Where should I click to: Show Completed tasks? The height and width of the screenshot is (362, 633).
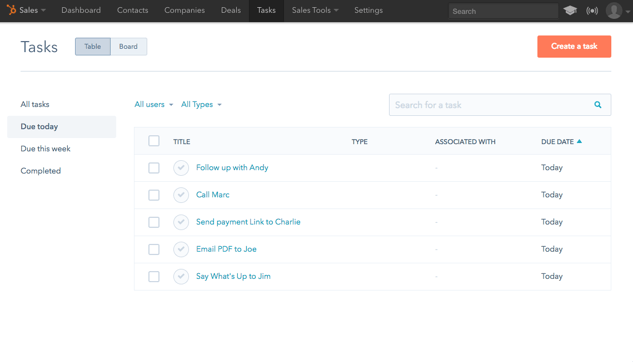pos(40,171)
